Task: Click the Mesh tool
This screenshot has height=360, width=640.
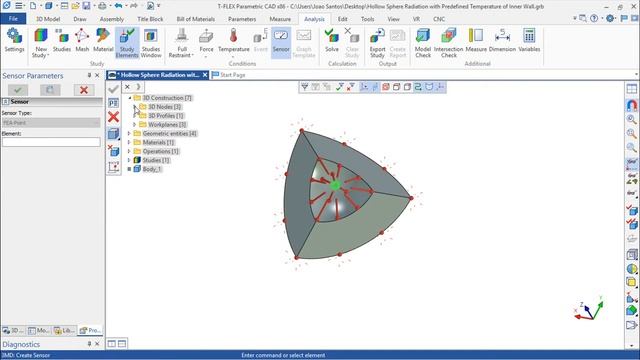Action: point(82,41)
